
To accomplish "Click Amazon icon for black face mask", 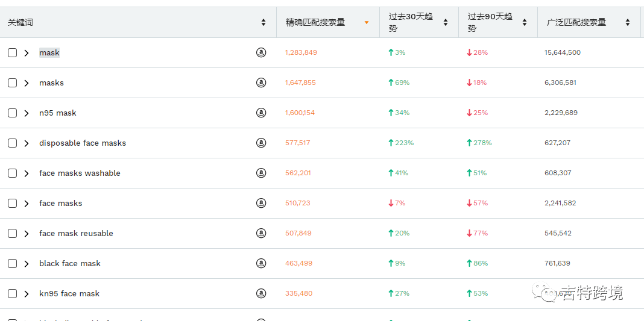I will (261, 264).
